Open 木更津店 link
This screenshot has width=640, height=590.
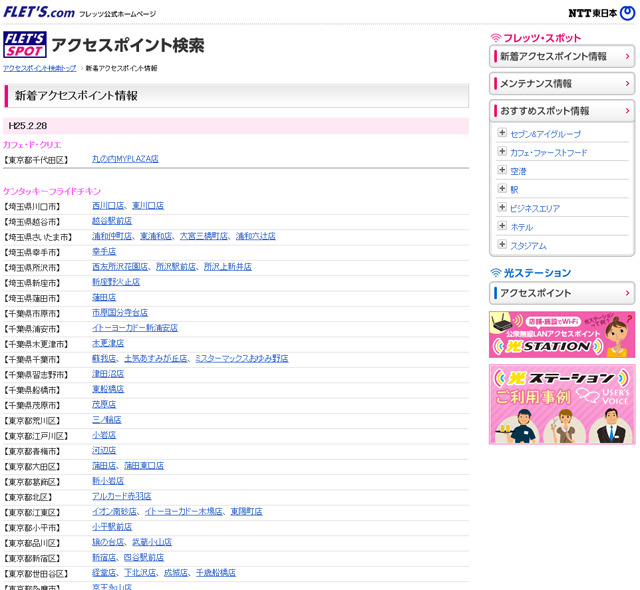pyautogui.click(x=108, y=344)
